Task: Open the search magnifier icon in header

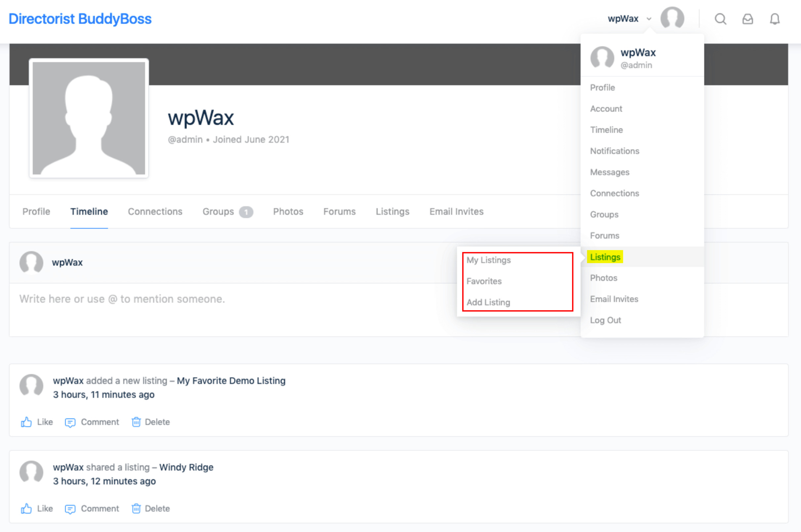Action: coord(720,19)
